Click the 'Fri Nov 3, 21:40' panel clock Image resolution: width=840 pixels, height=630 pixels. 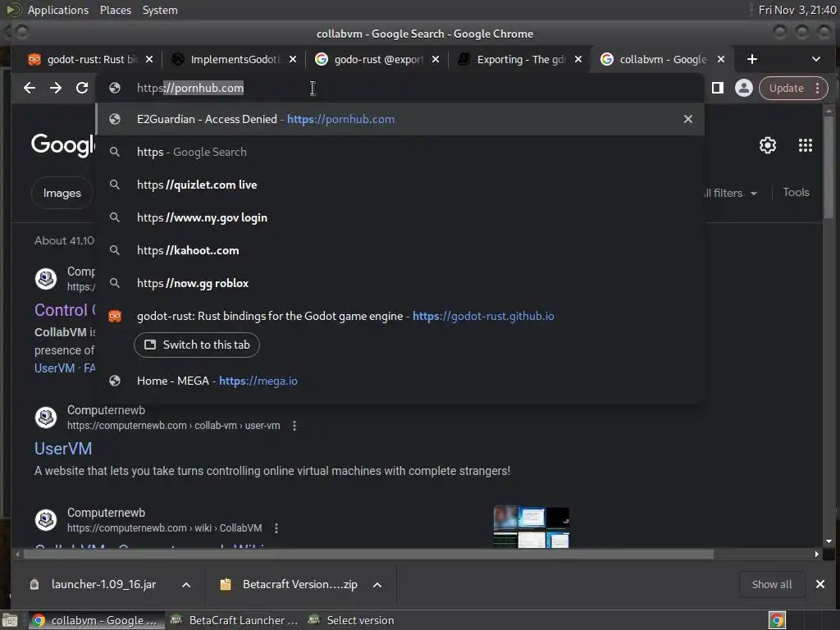click(x=797, y=10)
